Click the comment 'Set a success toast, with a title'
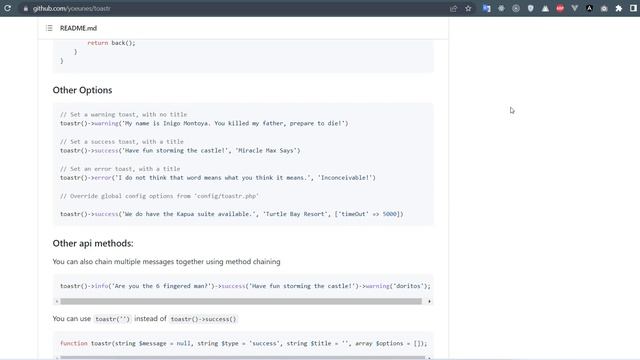Image resolution: width=640 pixels, height=360 pixels. pyautogui.click(x=122, y=142)
